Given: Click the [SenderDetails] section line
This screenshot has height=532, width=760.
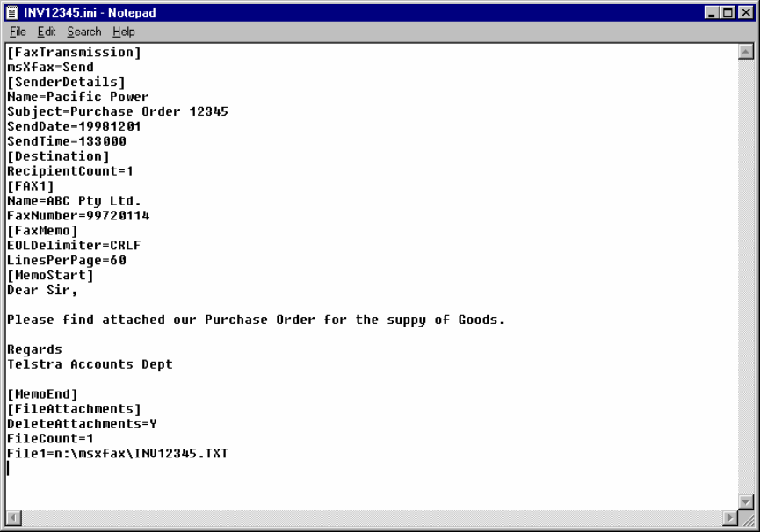Looking at the screenshot, I should (x=67, y=83).
